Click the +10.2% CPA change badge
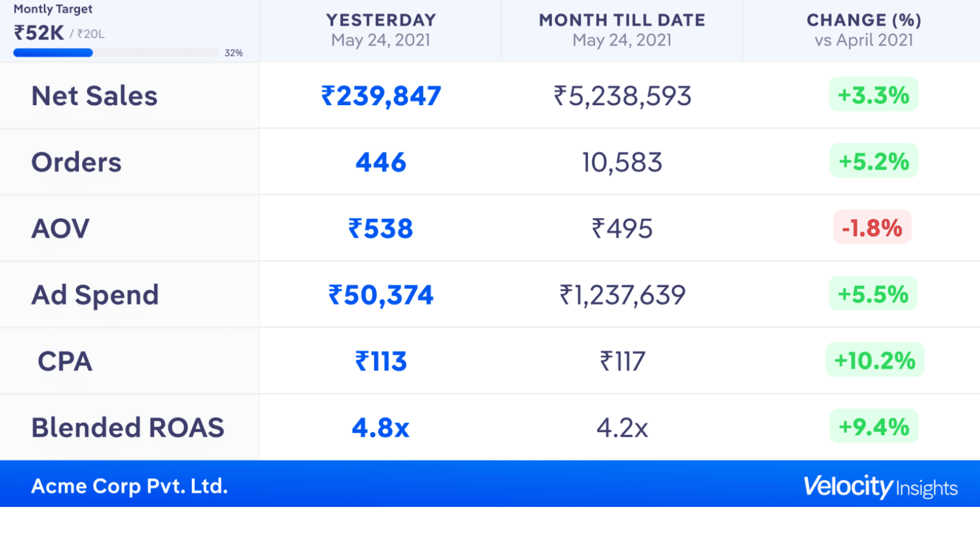 click(875, 360)
